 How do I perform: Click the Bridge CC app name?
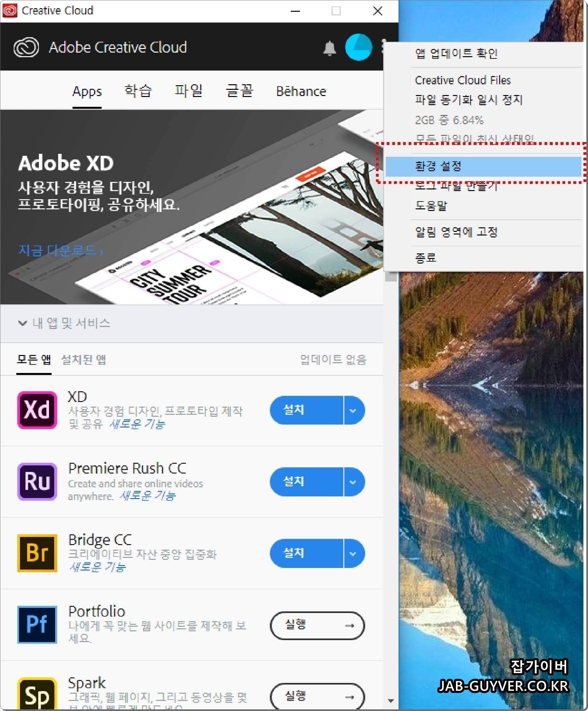tap(100, 540)
